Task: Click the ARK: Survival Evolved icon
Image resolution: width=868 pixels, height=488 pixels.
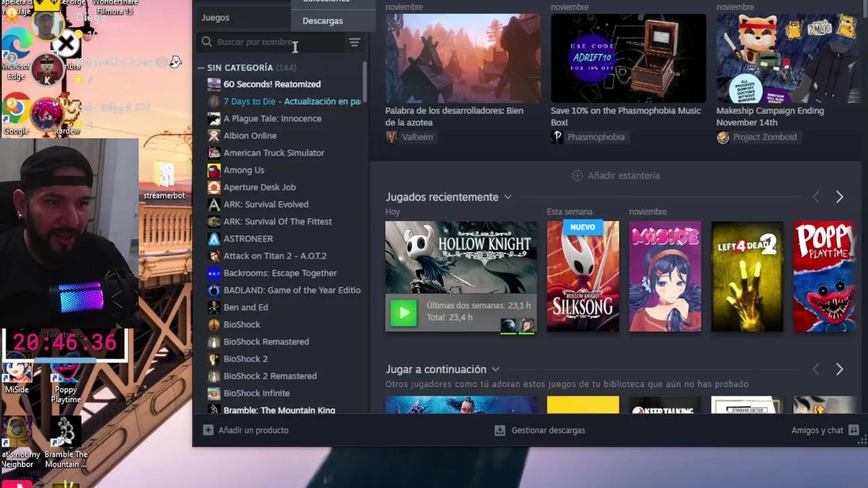Action: coord(214,204)
